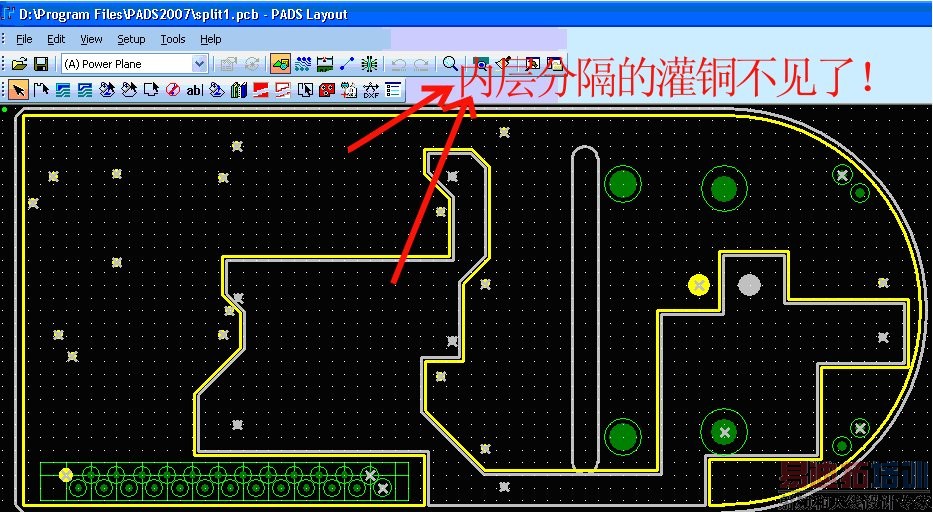
Task: Click the PADS Layout title bar icon
Action: (8, 13)
